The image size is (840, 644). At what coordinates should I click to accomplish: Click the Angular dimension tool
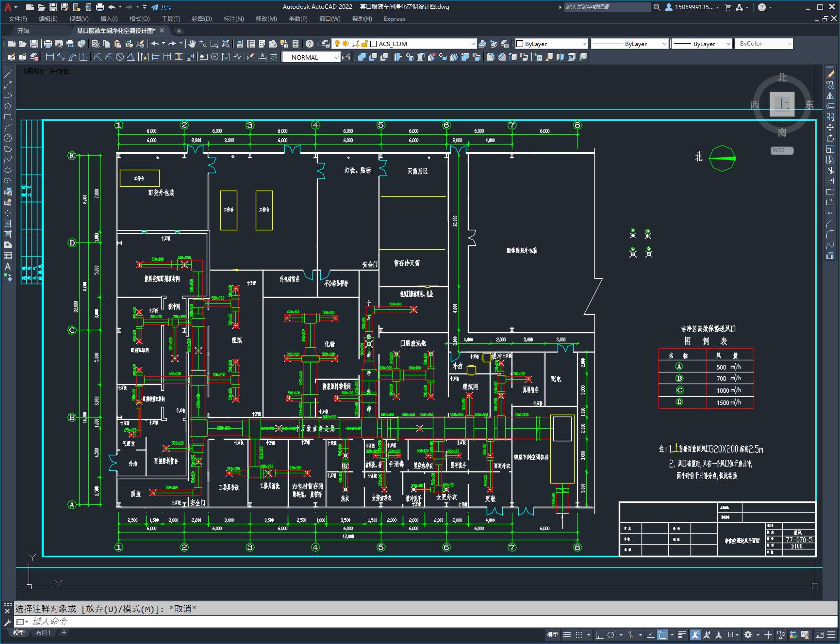[131, 57]
